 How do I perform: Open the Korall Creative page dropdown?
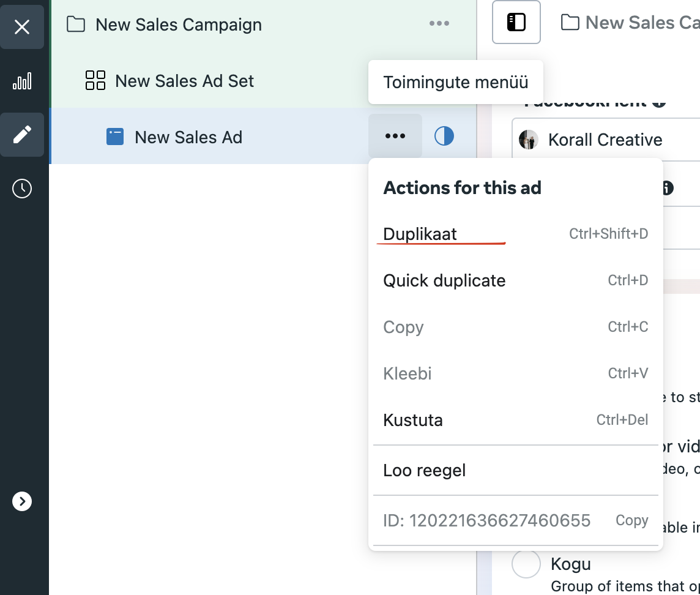pos(606,140)
